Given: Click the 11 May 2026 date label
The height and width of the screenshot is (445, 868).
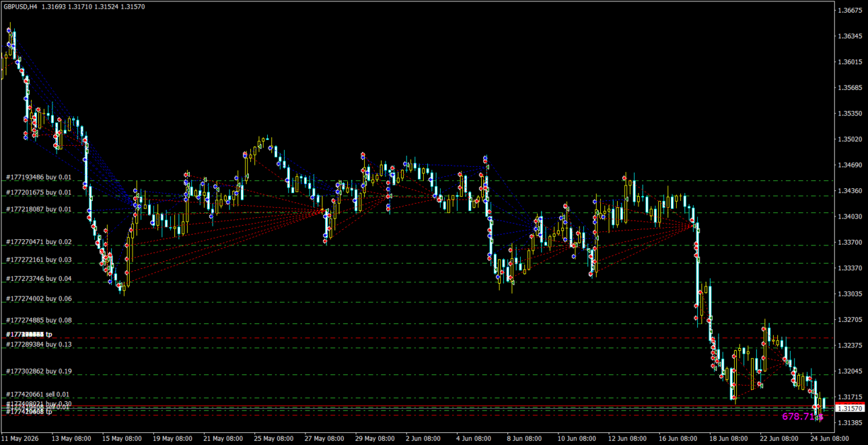Looking at the screenshot, I should tap(20, 438).
